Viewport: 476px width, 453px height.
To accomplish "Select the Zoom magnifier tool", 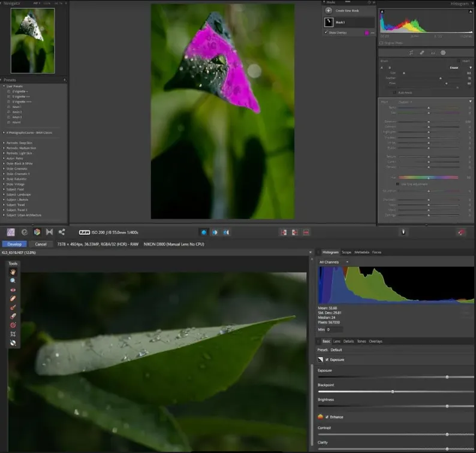I will click(x=13, y=280).
